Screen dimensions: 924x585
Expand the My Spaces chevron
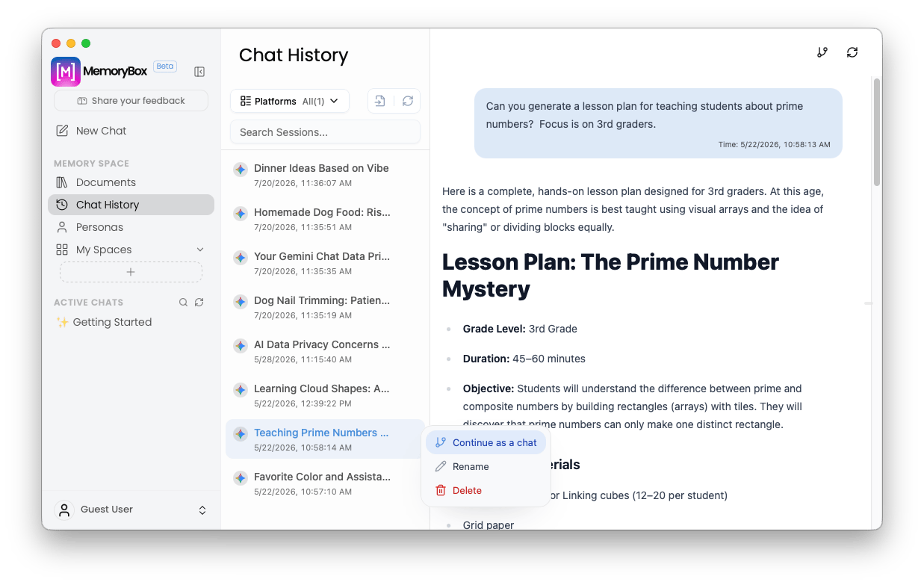pos(199,250)
